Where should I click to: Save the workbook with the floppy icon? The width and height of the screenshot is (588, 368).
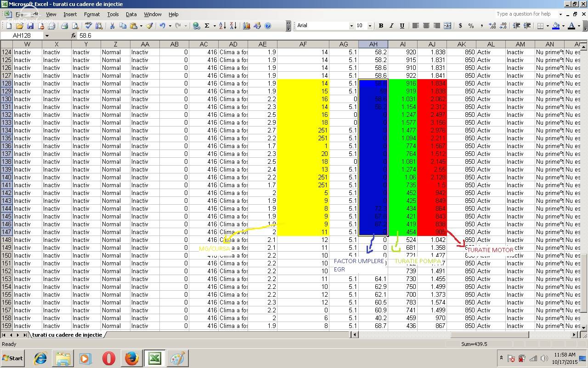pyautogui.click(x=30, y=26)
